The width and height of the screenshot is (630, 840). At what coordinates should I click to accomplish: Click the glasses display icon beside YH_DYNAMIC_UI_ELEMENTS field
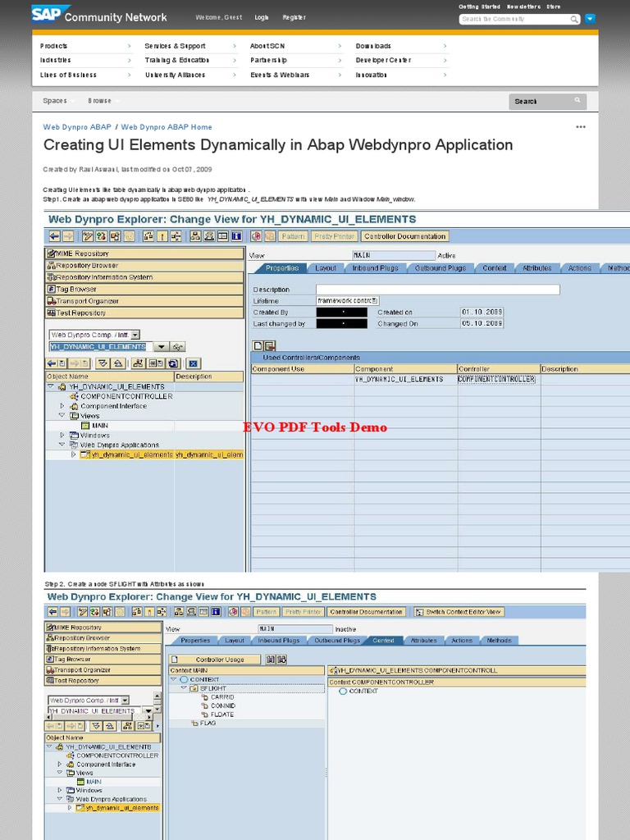point(178,347)
